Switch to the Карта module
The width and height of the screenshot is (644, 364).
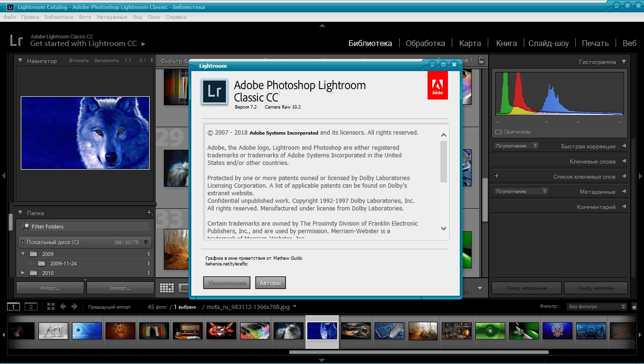(470, 43)
